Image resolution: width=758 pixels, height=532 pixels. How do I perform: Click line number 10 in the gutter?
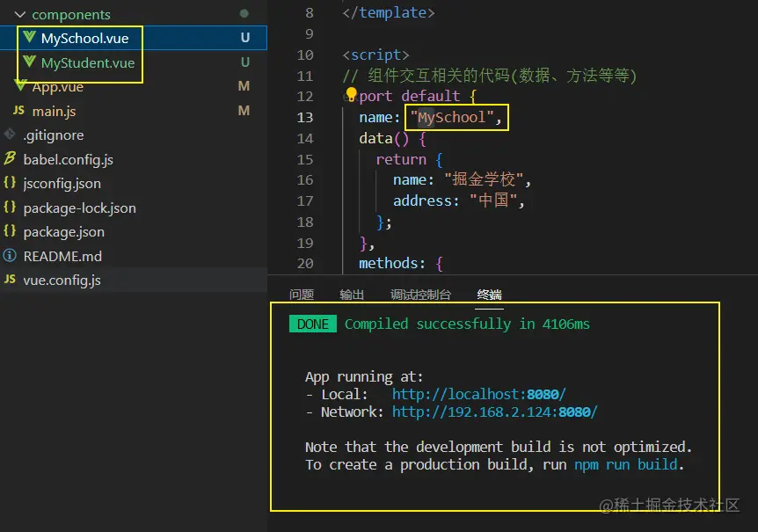pos(305,55)
